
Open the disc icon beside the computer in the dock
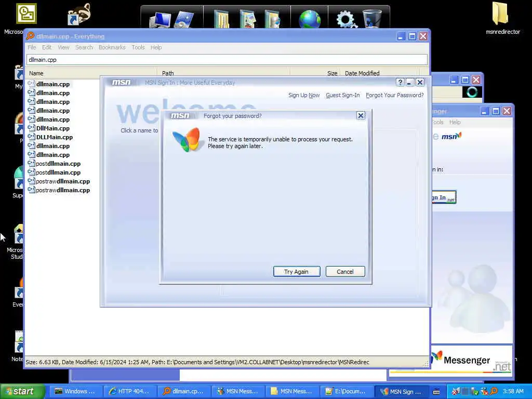pyautogui.click(x=183, y=19)
